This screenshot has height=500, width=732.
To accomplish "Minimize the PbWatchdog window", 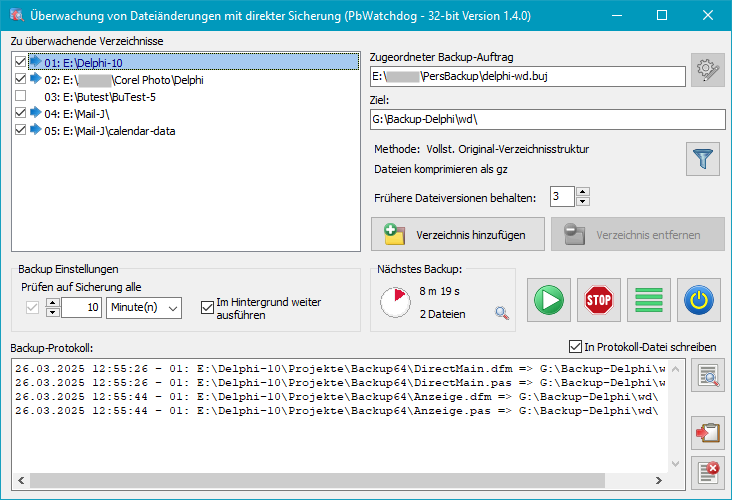I will (x=617, y=15).
